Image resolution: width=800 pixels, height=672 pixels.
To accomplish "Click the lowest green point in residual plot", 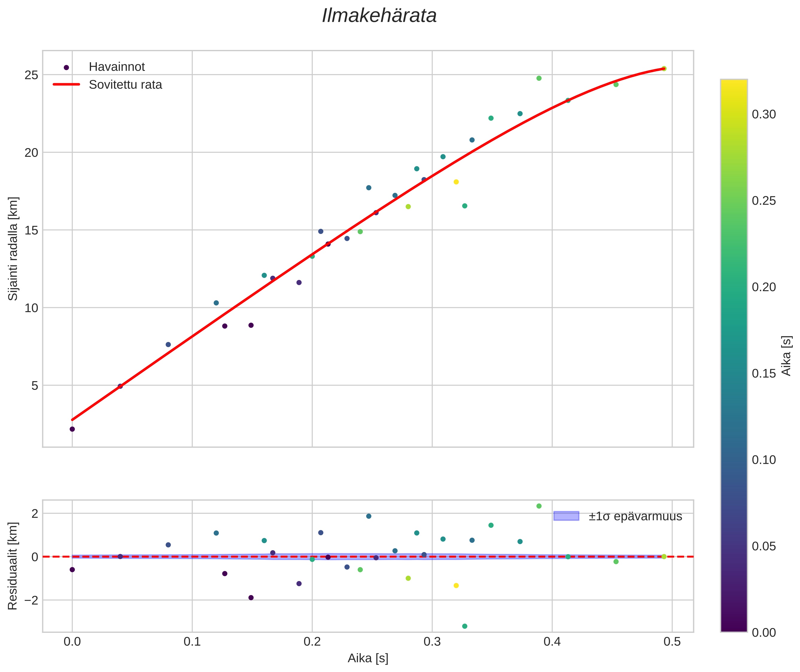I will click(x=464, y=626).
